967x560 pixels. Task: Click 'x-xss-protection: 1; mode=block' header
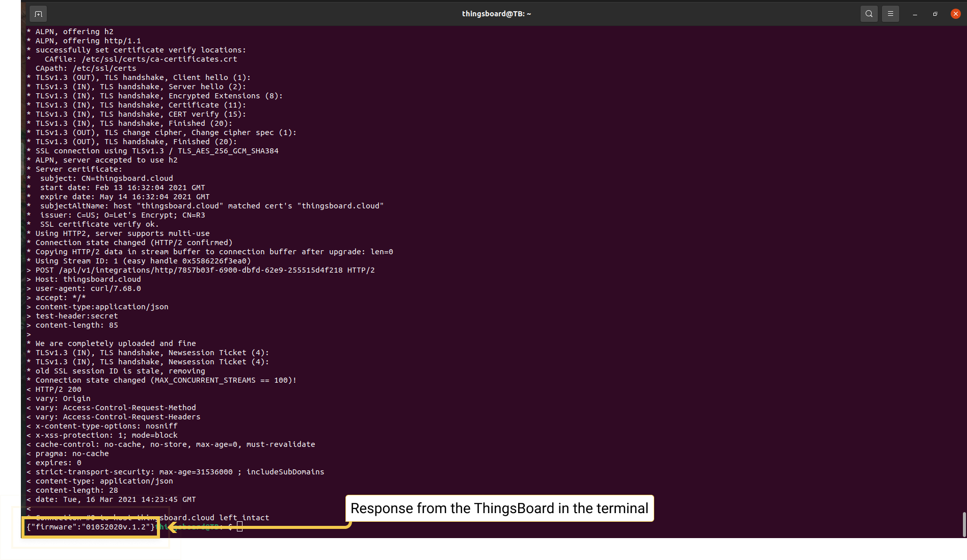click(x=102, y=435)
